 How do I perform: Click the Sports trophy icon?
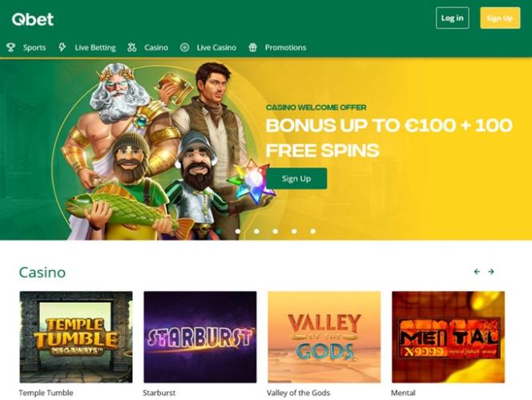coord(11,47)
